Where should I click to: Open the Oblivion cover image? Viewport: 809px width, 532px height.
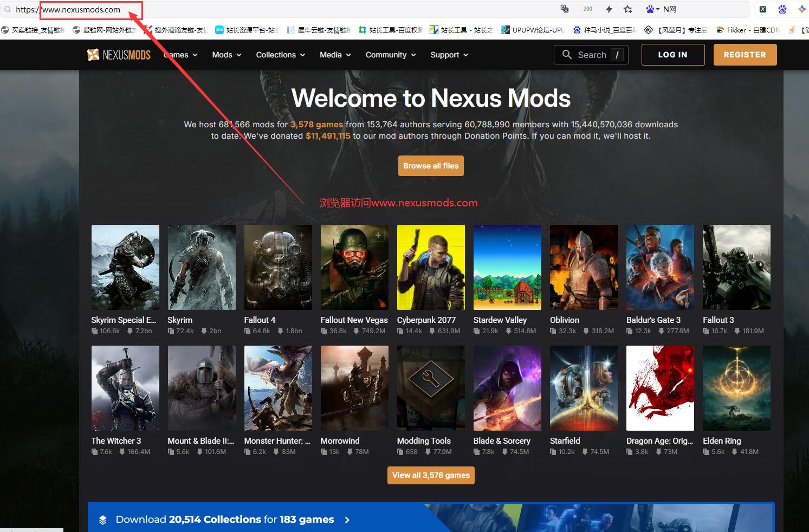click(x=584, y=267)
